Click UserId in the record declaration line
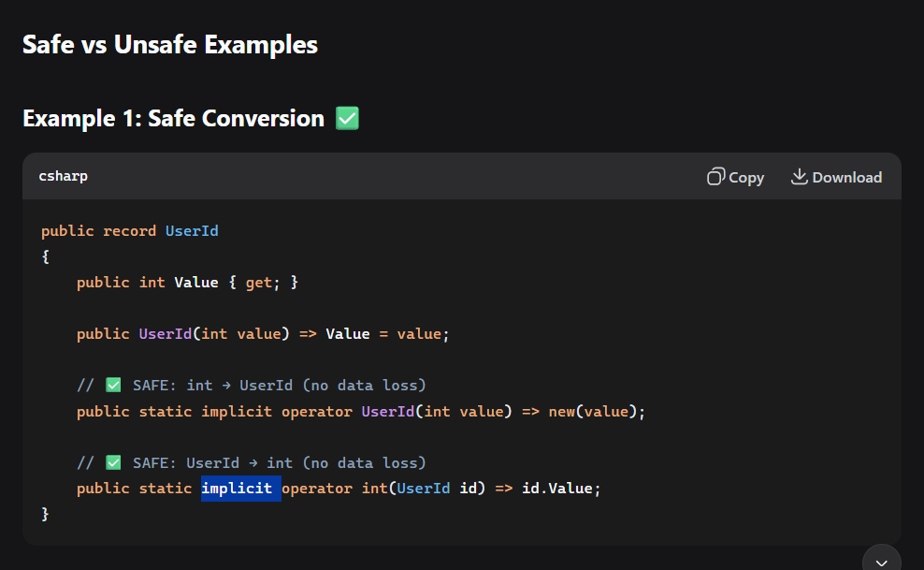This screenshot has width=924, height=570. tap(192, 230)
